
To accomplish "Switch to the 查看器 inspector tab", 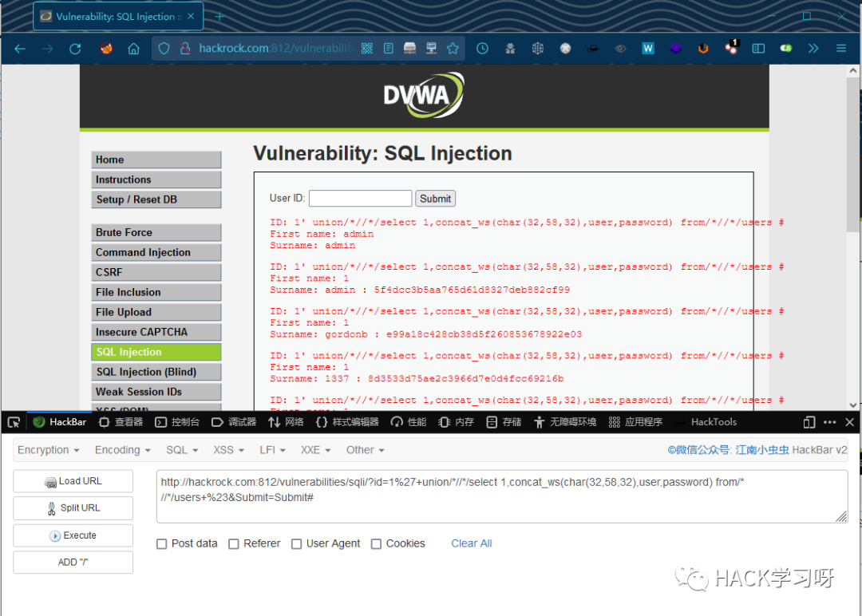I will [121, 422].
